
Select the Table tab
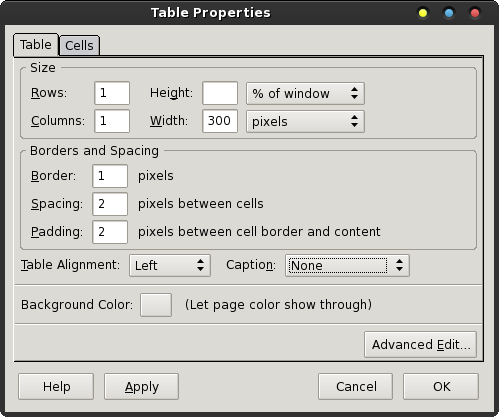(36, 45)
